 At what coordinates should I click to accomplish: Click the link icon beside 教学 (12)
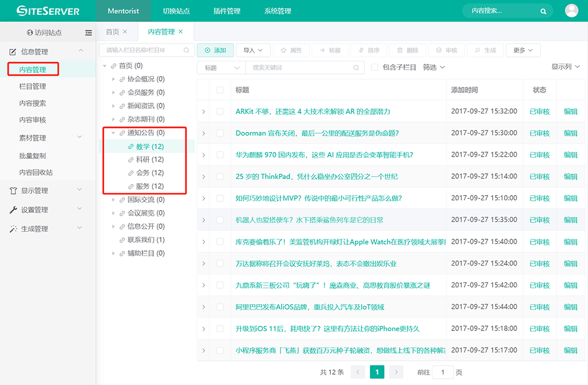point(130,146)
